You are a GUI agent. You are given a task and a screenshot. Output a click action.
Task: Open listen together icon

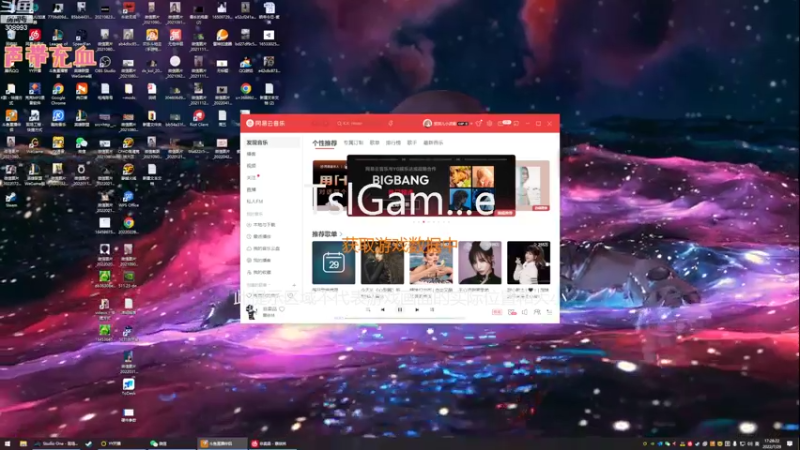click(x=537, y=312)
